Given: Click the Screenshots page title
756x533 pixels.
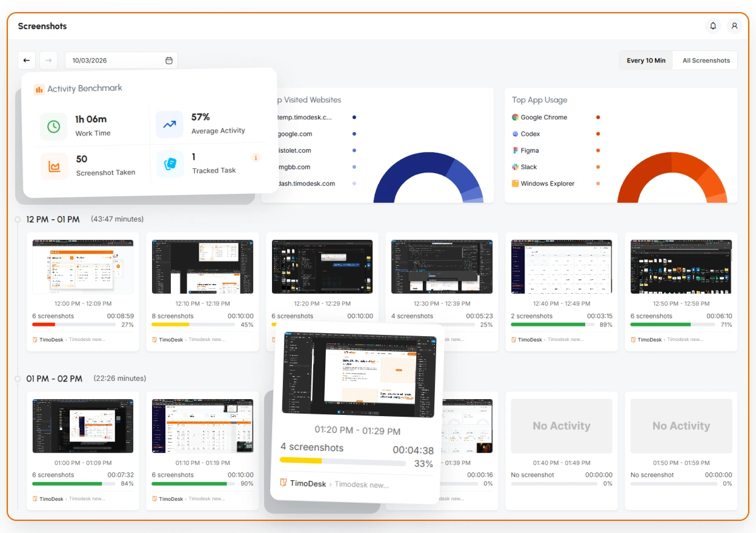Looking at the screenshot, I should pyautogui.click(x=42, y=26).
